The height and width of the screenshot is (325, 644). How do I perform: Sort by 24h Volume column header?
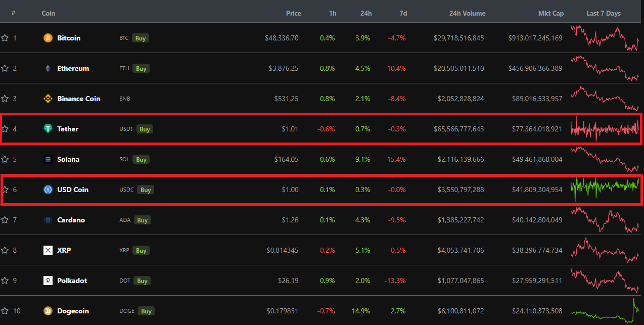coord(468,13)
